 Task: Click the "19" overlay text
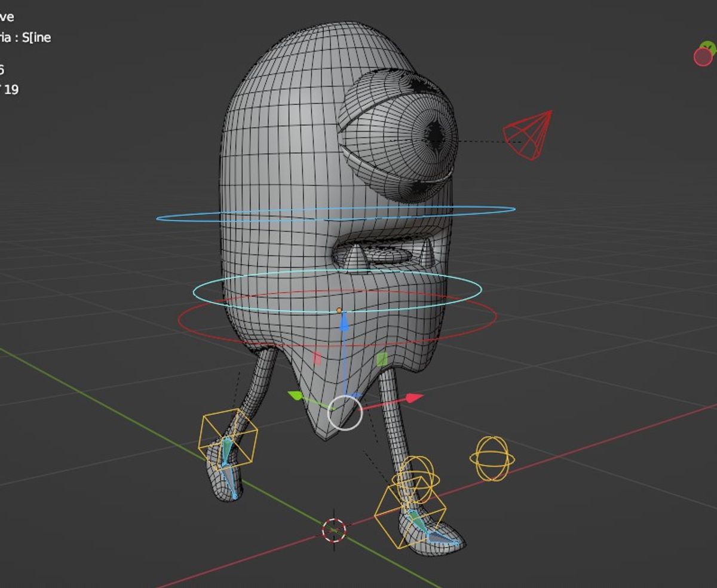click(x=11, y=90)
